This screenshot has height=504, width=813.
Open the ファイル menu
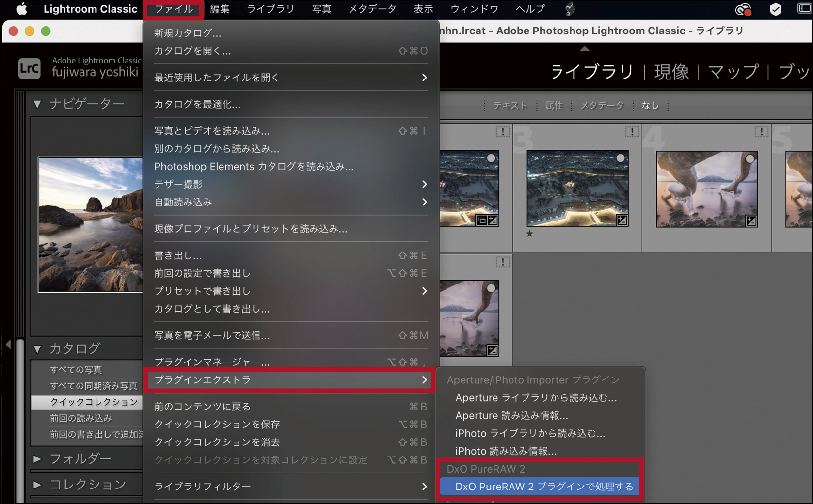[174, 9]
